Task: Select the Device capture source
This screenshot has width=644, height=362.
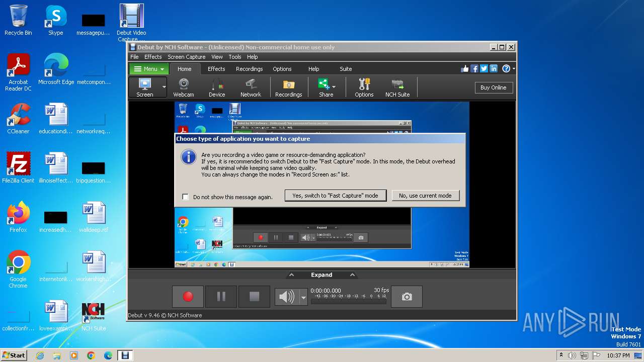Action: 217,87
